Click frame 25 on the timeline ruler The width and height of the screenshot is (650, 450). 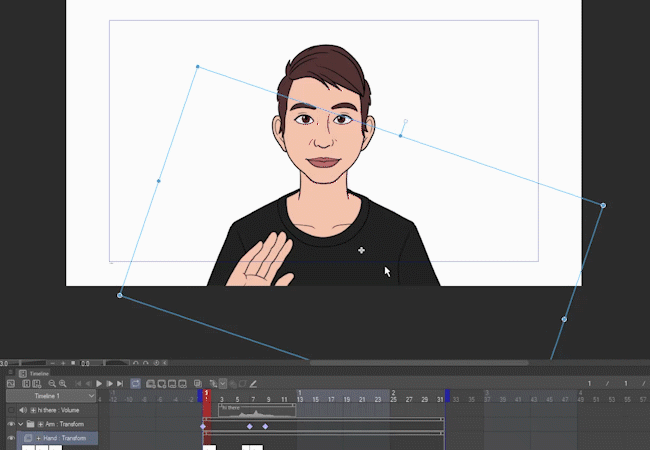[x=393, y=399]
